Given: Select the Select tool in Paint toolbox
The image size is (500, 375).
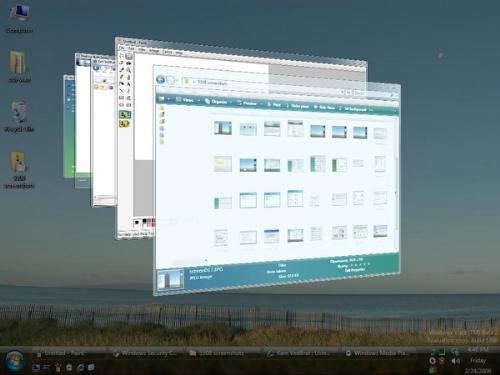Looking at the screenshot, I should [x=129, y=57].
